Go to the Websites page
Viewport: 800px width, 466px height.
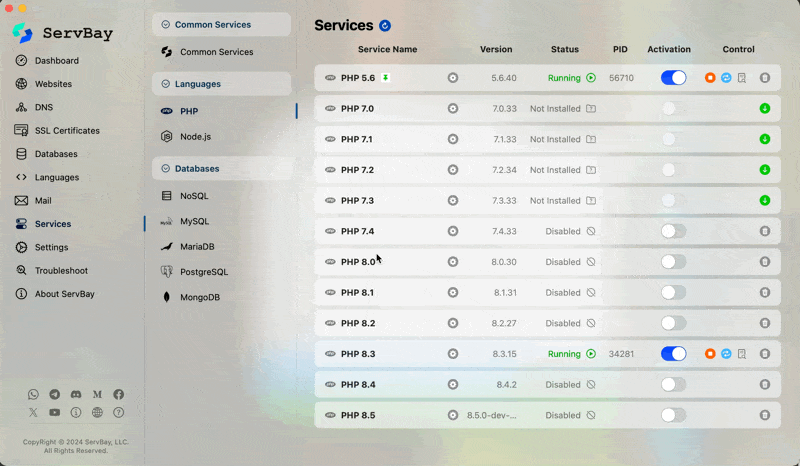[x=53, y=84]
